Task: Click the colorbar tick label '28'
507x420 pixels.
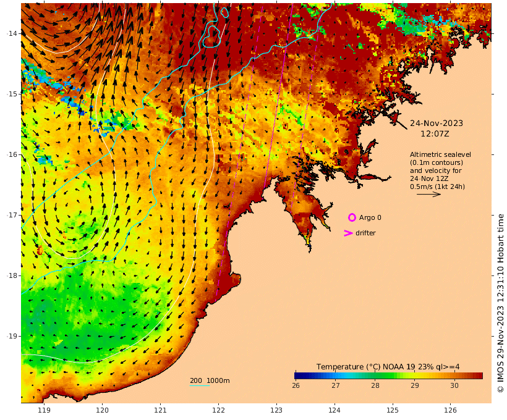Action: point(375,385)
